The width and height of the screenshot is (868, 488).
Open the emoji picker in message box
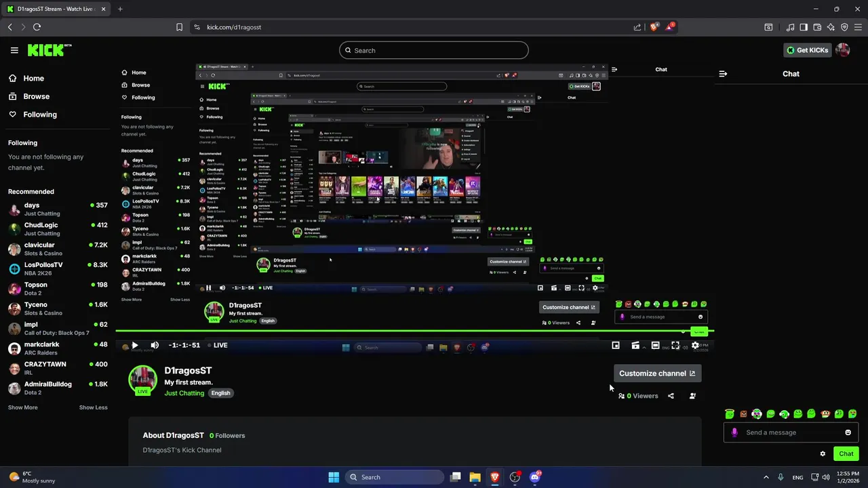coord(848,432)
